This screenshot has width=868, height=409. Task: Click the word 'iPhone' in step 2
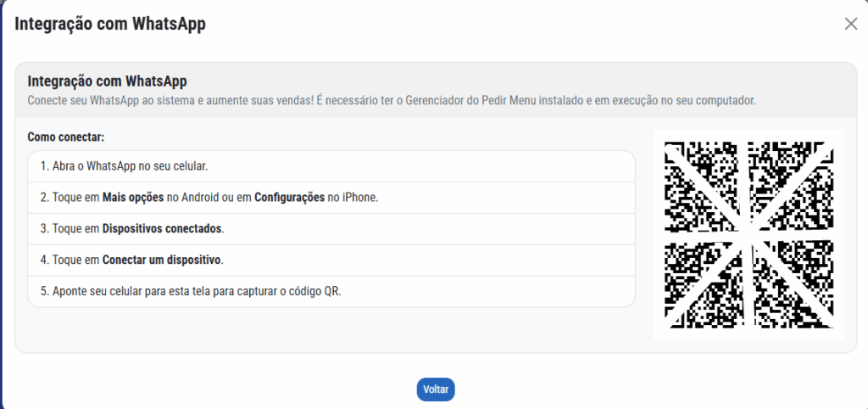click(x=358, y=197)
